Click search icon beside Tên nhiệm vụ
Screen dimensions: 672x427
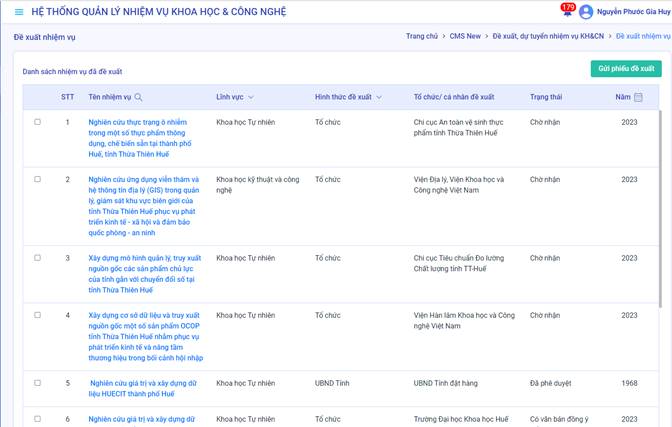coord(138,97)
